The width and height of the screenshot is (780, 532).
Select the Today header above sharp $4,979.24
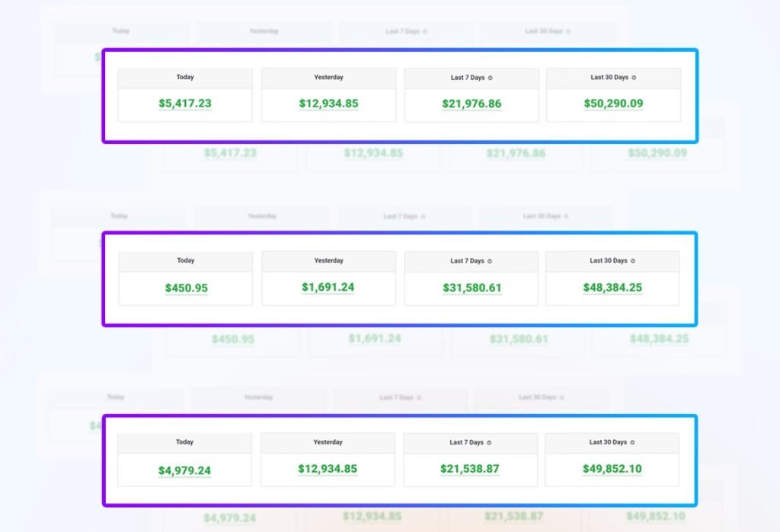[x=184, y=442]
